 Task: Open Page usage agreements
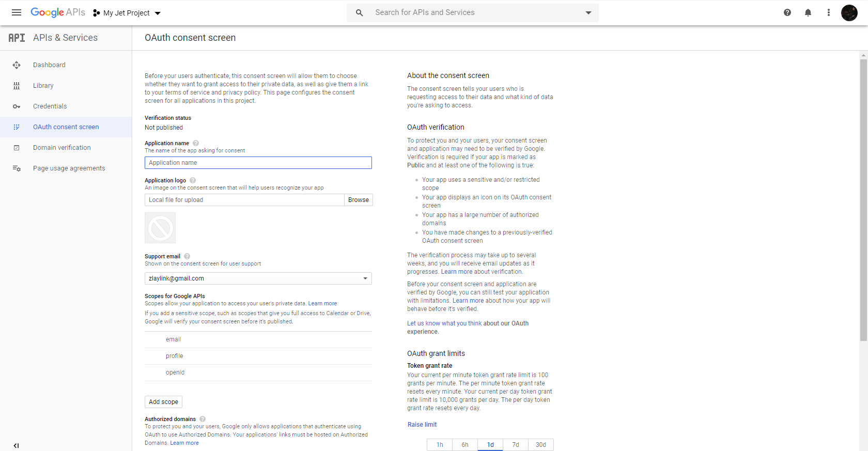tap(66, 168)
